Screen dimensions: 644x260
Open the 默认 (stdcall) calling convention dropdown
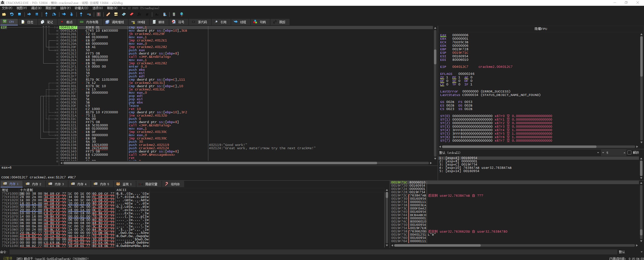pos(598,153)
